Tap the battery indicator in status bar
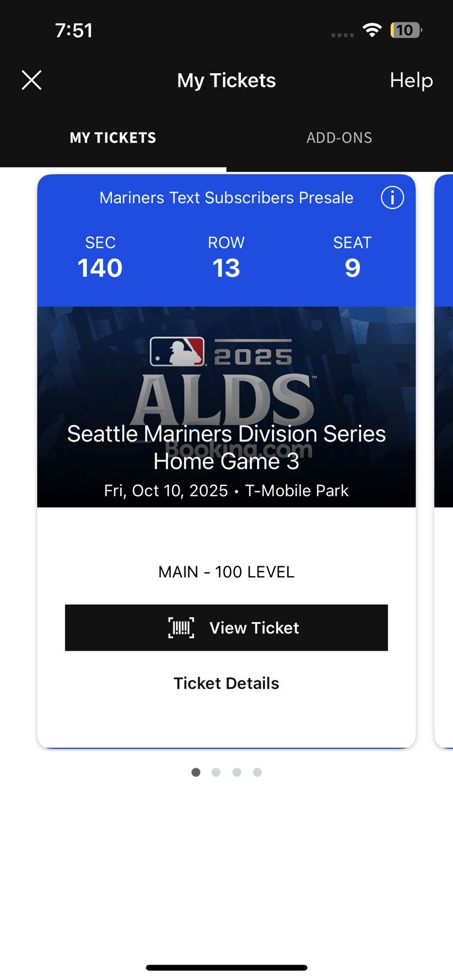 tap(406, 30)
